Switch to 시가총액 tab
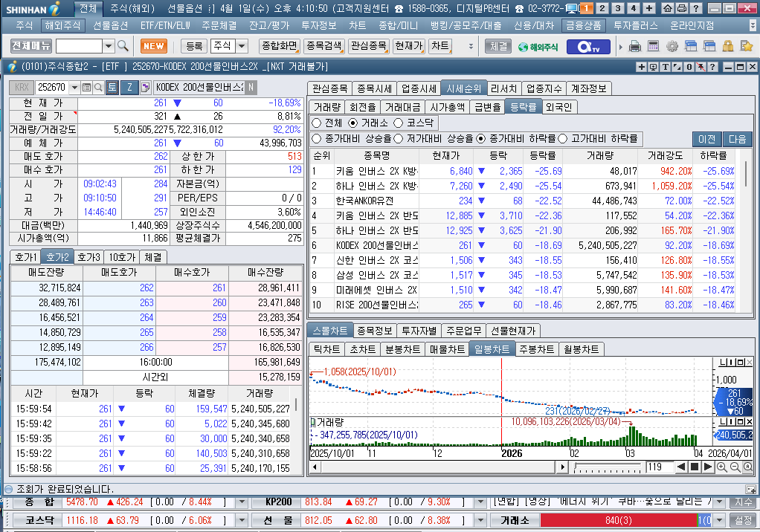This screenshot has width=760, height=532. tap(448, 107)
